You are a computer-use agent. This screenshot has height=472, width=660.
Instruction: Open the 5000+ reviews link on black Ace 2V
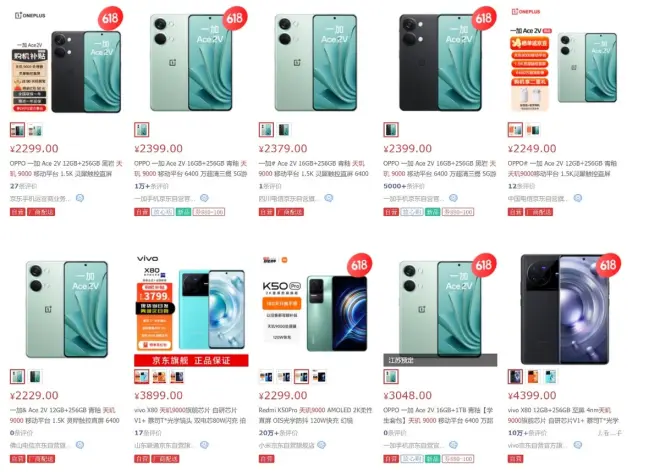click(x=403, y=186)
